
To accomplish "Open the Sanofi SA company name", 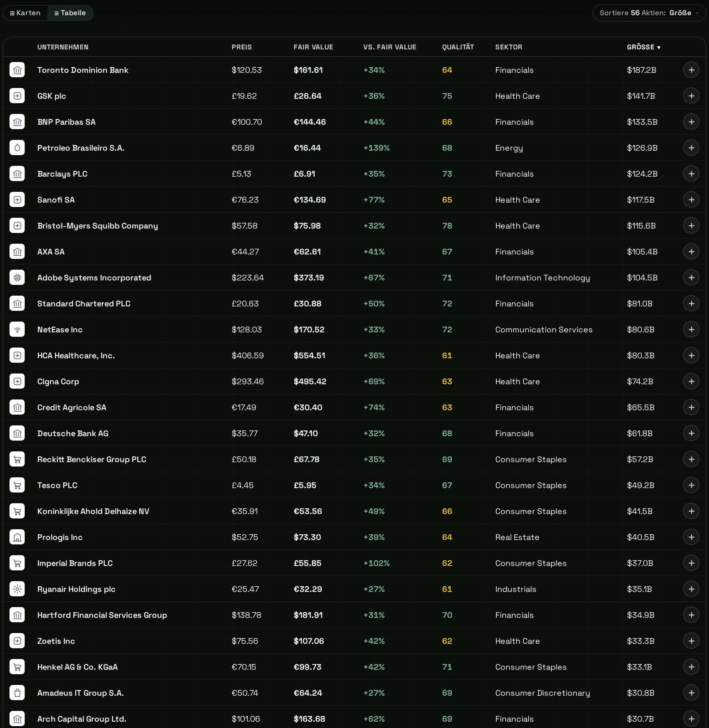I will click(56, 200).
